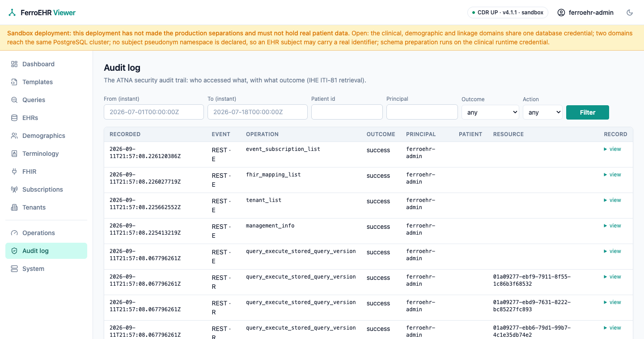Click the Audit log page heading
This screenshot has height=339, width=644.
(122, 68)
